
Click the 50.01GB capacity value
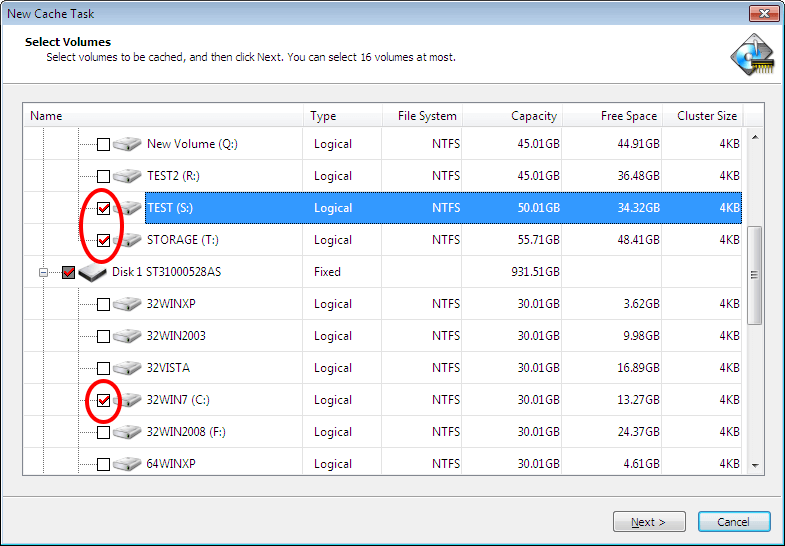538,208
